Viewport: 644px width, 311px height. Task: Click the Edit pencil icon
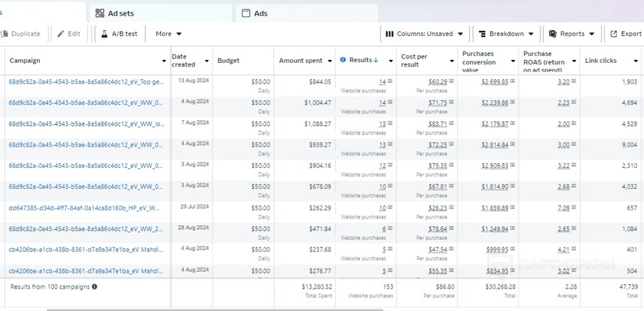pos(61,34)
